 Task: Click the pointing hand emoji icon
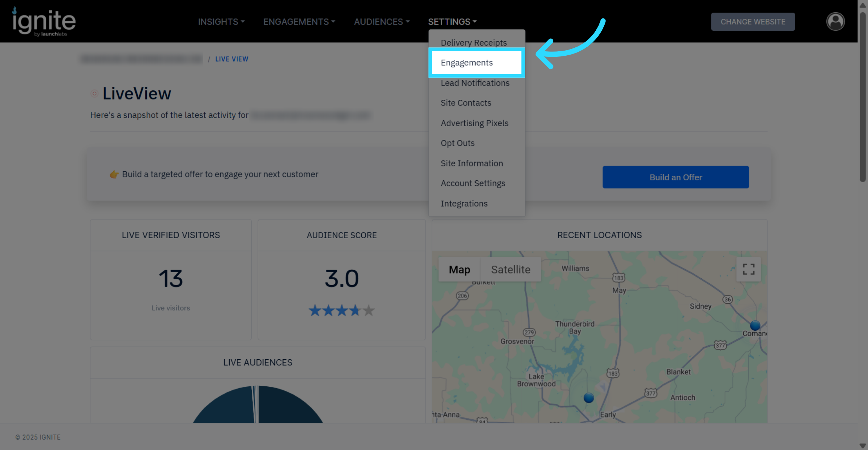tap(114, 175)
